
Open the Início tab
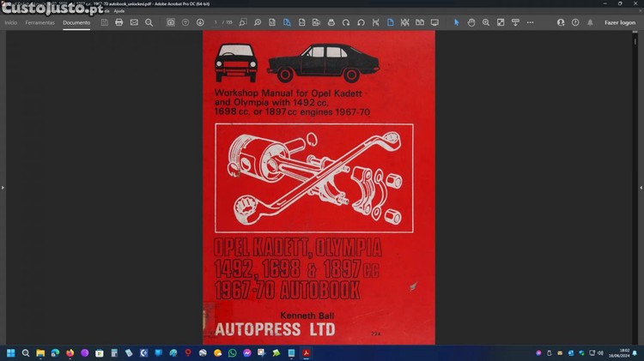click(11, 22)
